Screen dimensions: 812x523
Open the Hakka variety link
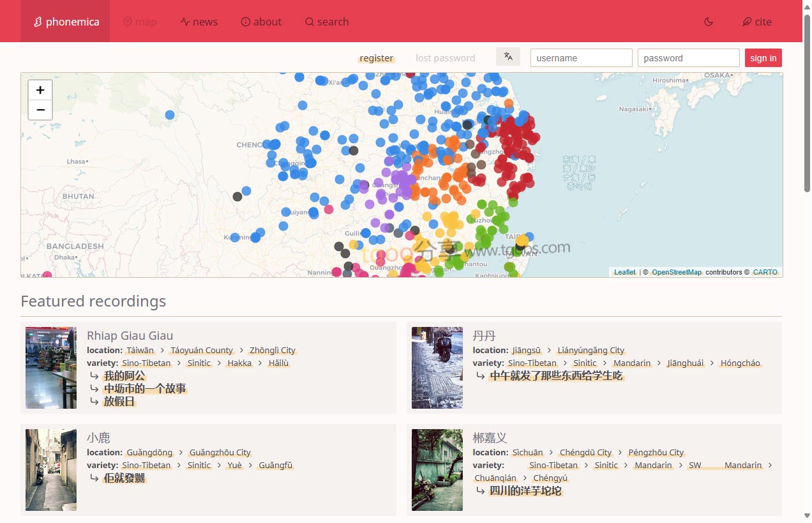pos(239,363)
